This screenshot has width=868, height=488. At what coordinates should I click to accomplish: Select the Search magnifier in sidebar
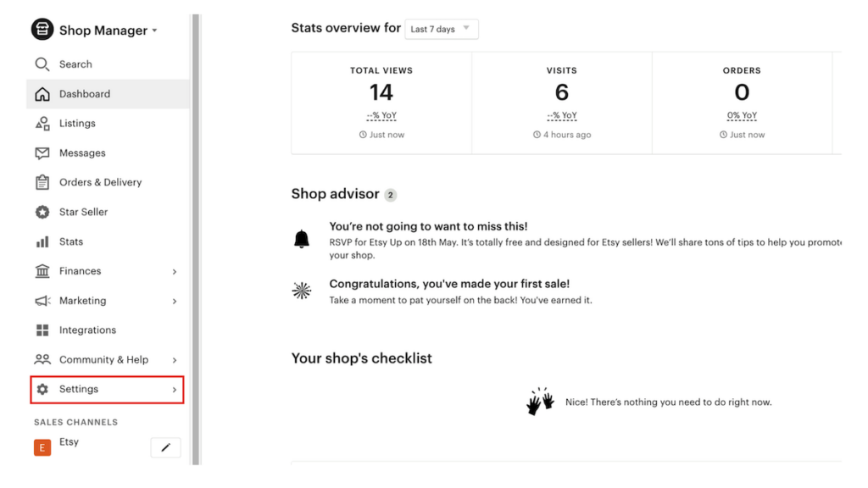pyautogui.click(x=41, y=64)
